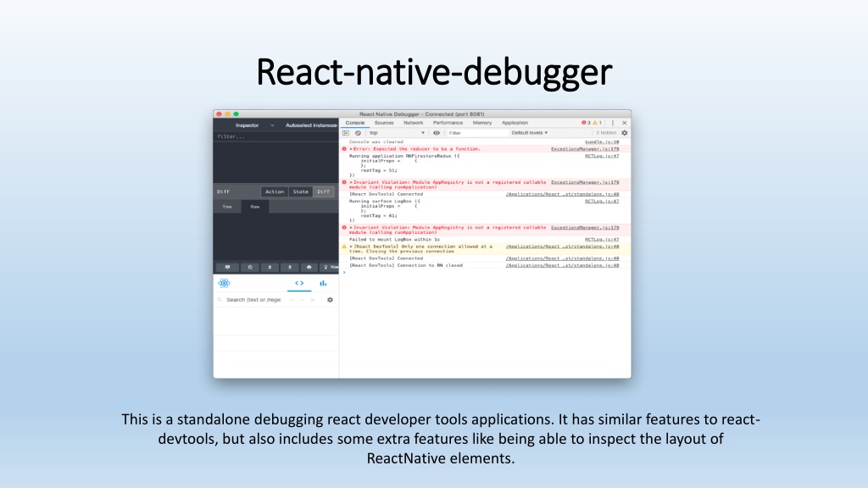Open the DevTools three-dot more options menu
The image size is (868, 488).
click(x=613, y=123)
